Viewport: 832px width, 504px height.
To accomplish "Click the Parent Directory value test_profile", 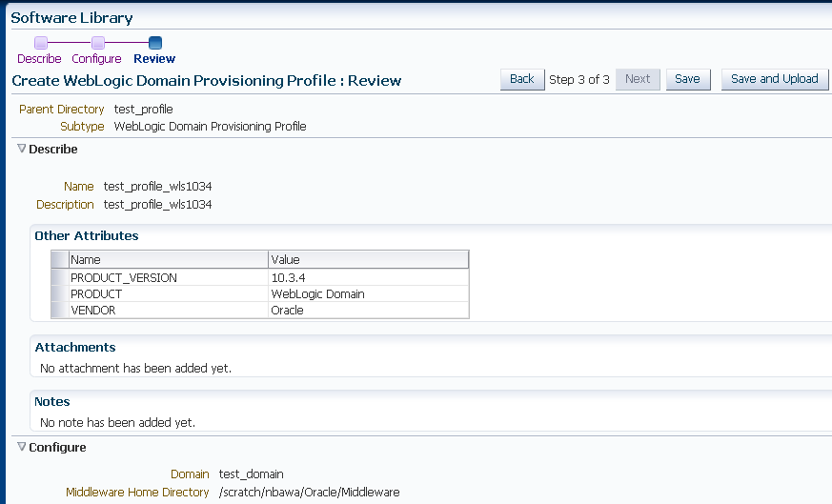I will click(x=143, y=110).
